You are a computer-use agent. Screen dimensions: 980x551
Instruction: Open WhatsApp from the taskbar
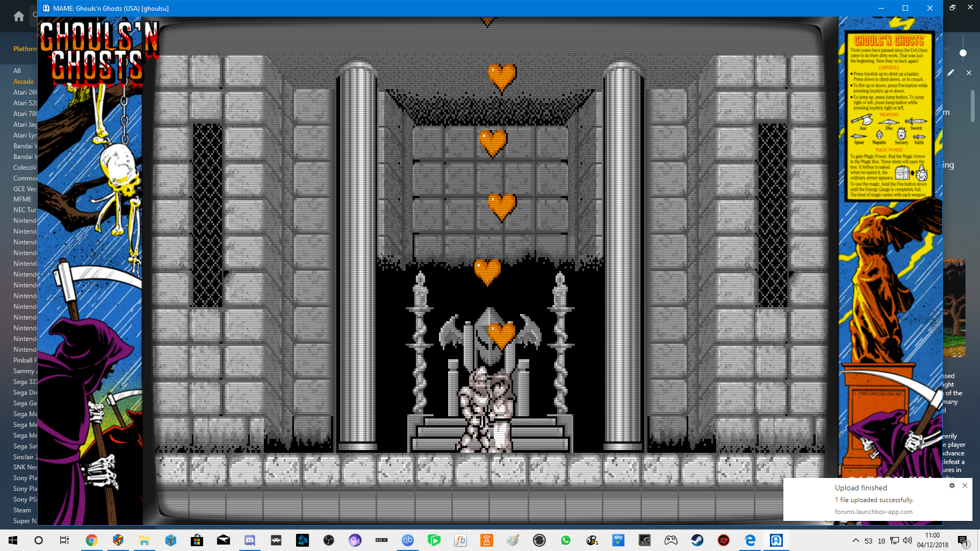pos(565,540)
